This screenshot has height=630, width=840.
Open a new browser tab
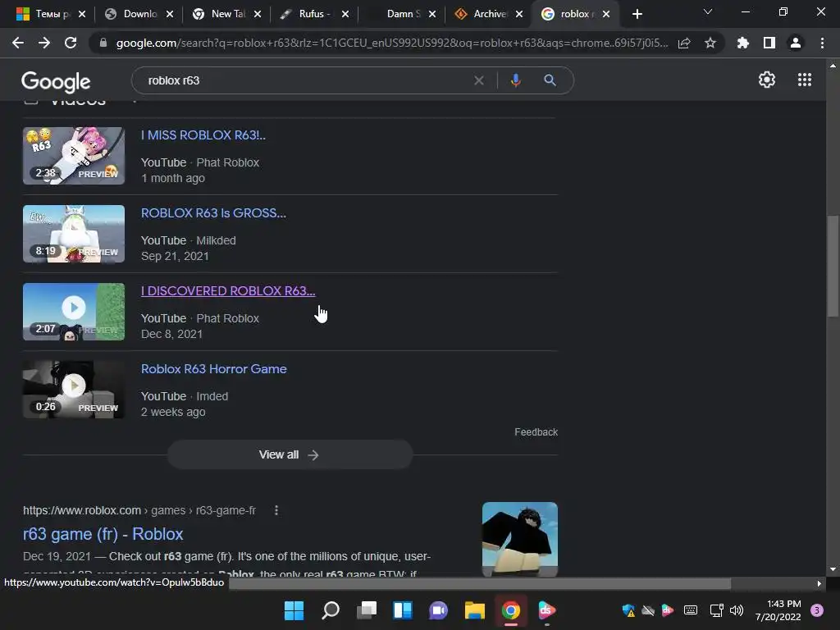click(637, 14)
